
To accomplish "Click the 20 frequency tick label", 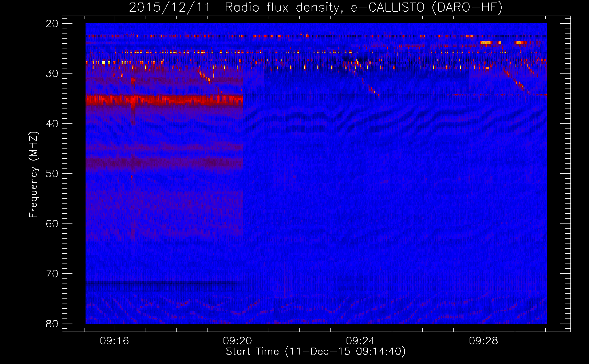I will [x=52, y=24].
